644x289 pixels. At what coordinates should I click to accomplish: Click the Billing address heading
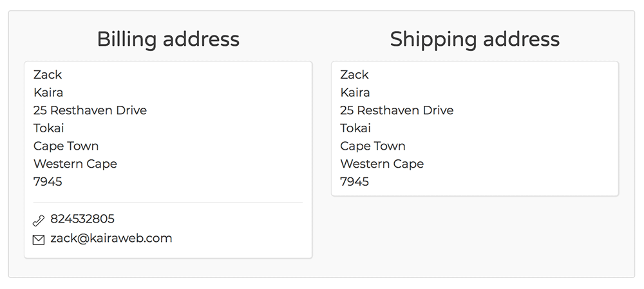click(168, 39)
